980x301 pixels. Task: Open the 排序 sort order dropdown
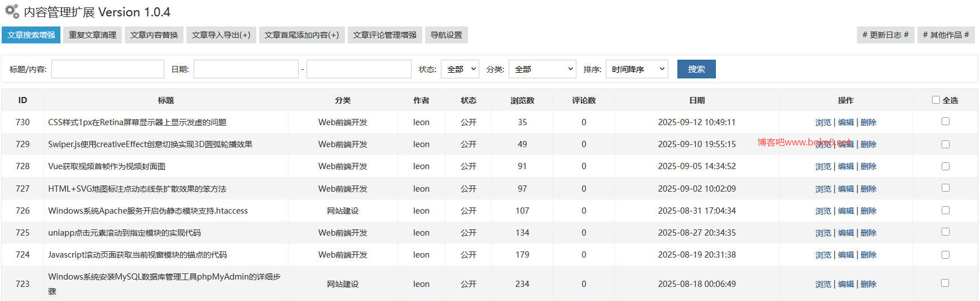point(637,69)
